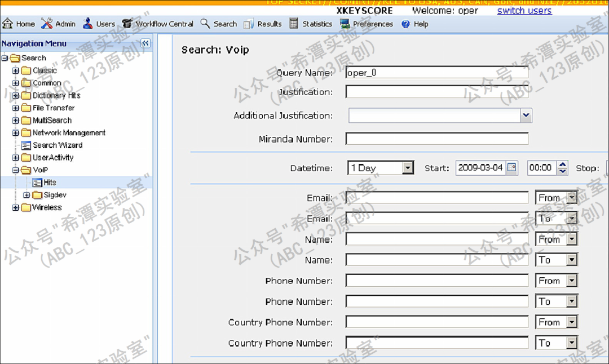Click the Common folder icon
The image size is (609, 364).
tap(26, 83)
